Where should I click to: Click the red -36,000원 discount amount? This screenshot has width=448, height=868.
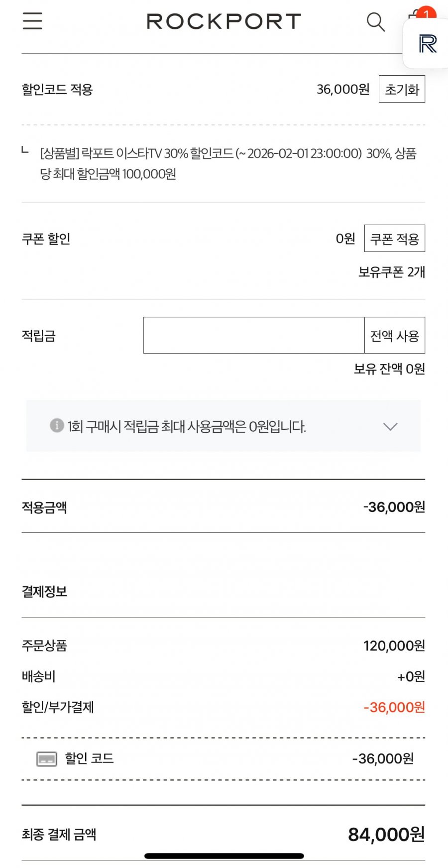394,707
